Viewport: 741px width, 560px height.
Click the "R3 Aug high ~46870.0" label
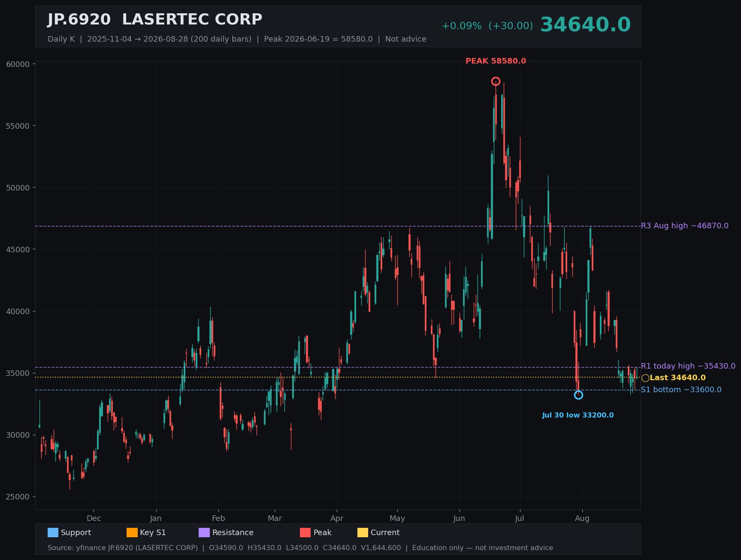(x=685, y=226)
